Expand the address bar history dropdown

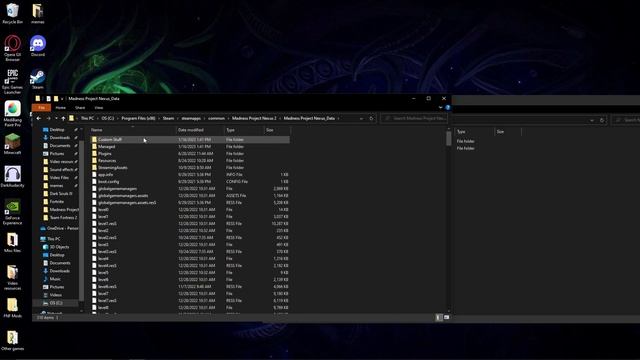361,118
